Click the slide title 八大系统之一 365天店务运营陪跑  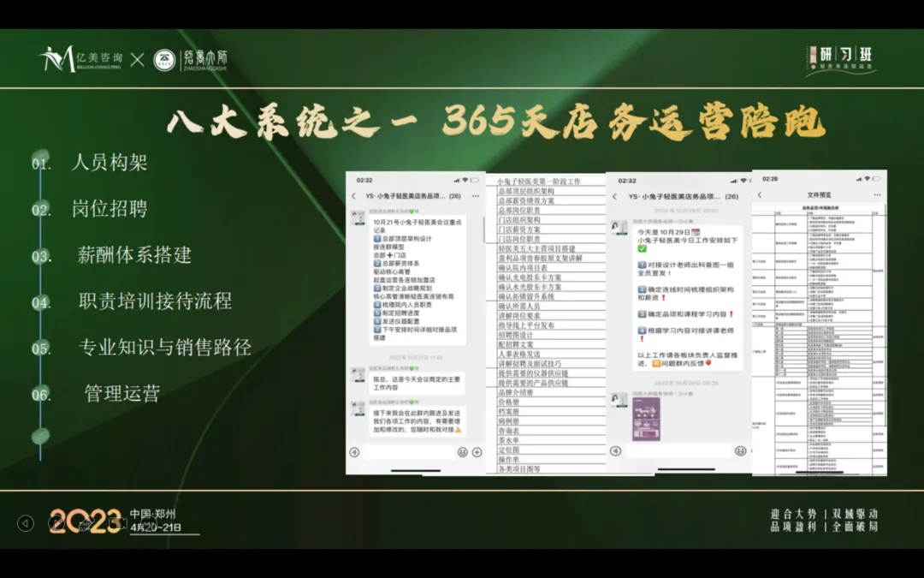point(495,122)
